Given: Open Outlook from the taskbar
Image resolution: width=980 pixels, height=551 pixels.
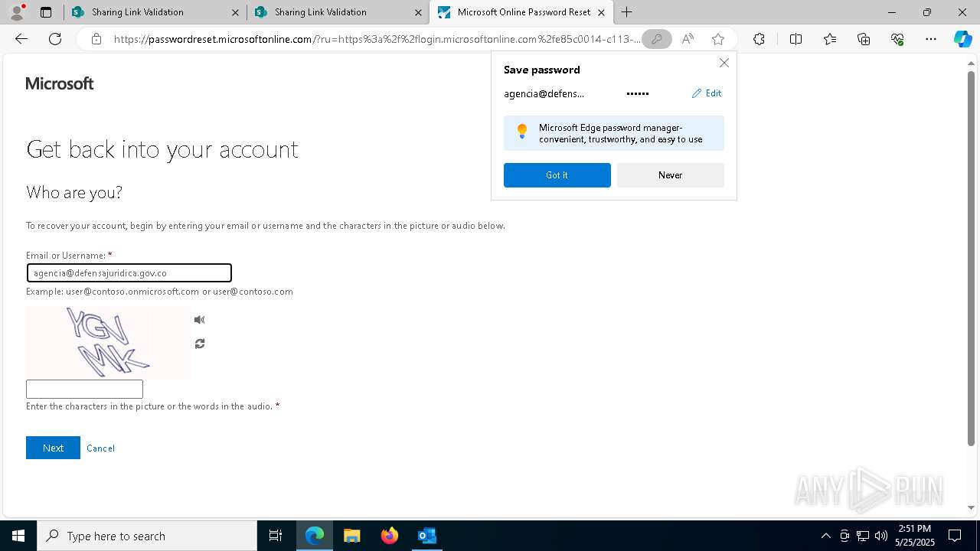Looking at the screenshot, I should (x=426, y=536).
